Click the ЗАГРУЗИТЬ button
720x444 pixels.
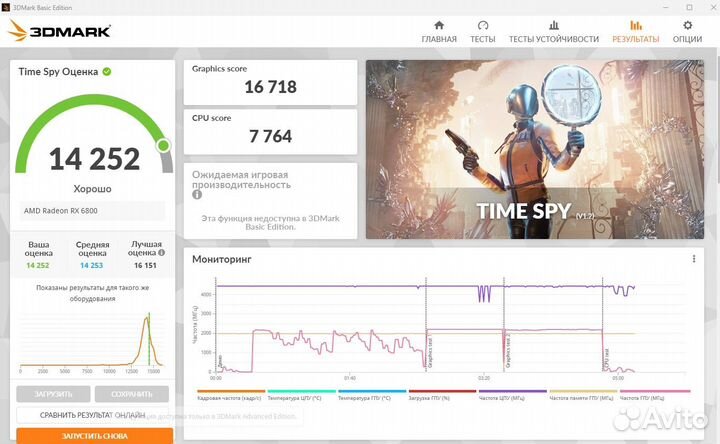[x=51, y=394]
